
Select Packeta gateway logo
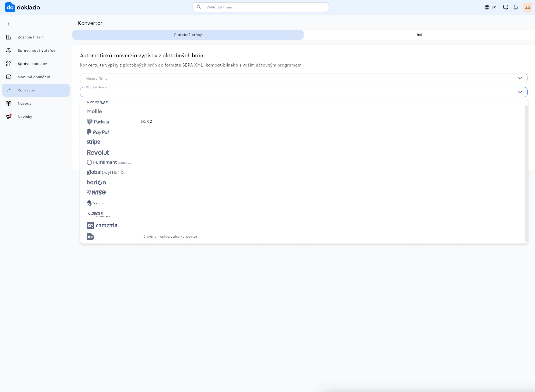[x=98, y=122]
